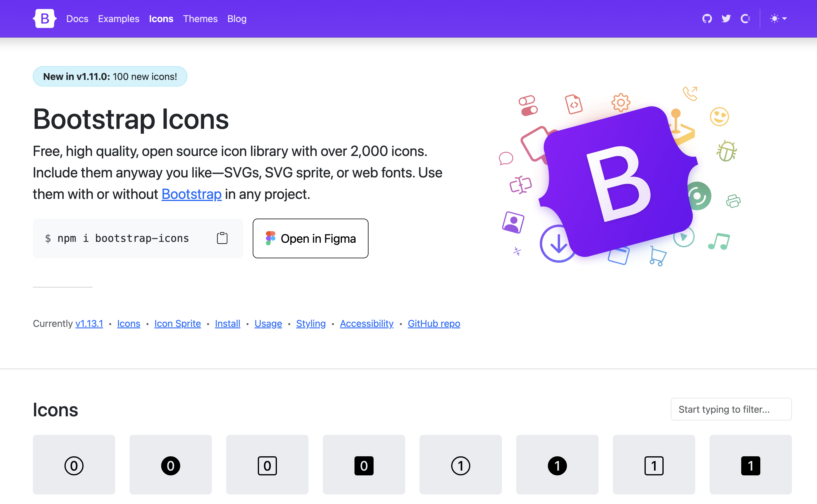The image size is (817, 504).
Task: Go to the Docs nav item
Action: click(x=77, y=19)
